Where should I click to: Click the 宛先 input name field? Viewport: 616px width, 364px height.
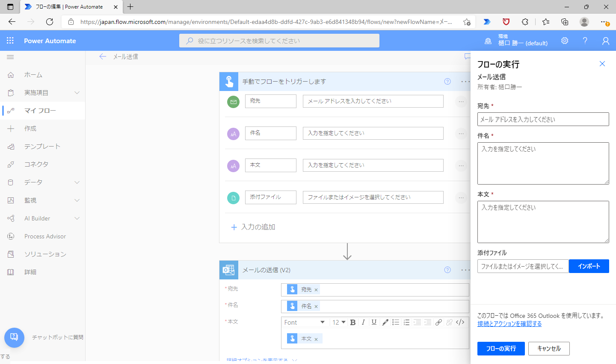(271, 101)
